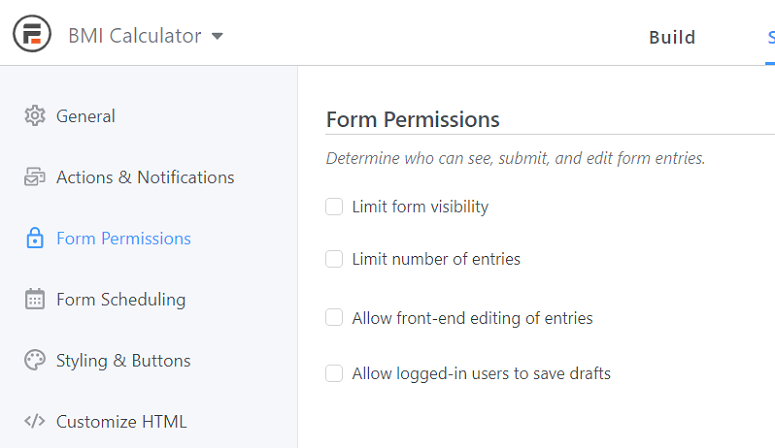
Task: Switch to the Build tab
Action: tap(672, 37)
